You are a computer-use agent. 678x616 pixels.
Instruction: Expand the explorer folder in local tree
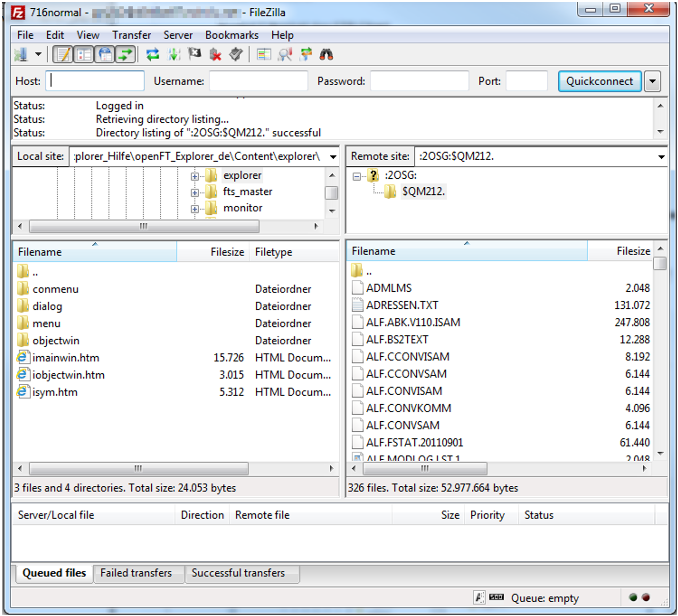click(195, 176)
